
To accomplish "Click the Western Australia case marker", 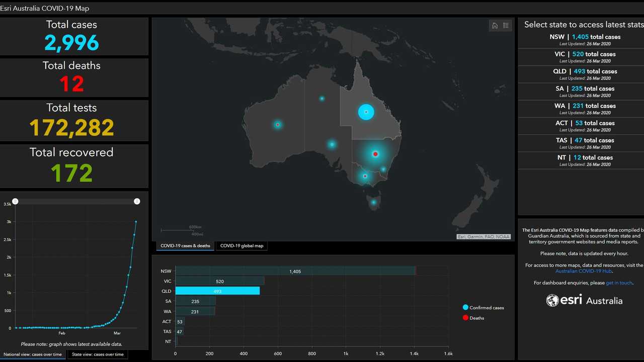I will point(277,125).
